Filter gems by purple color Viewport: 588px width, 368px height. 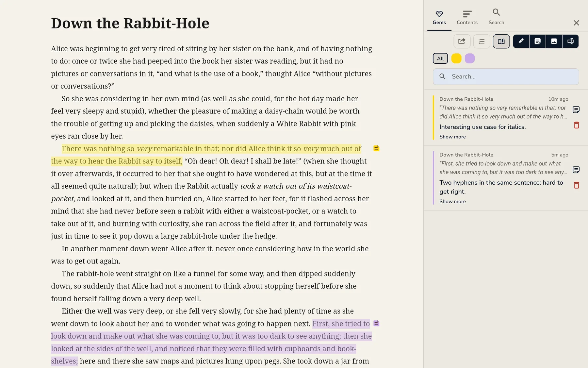coord(470,59)
